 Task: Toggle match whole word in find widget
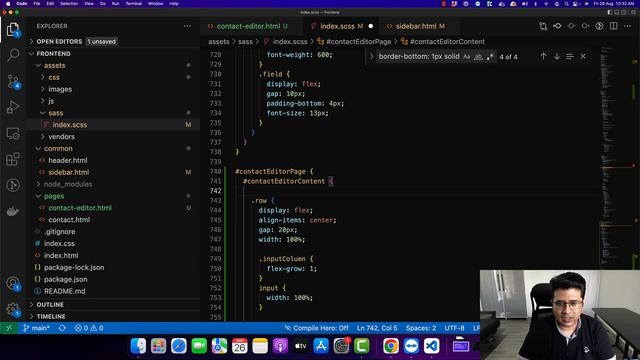478,57
